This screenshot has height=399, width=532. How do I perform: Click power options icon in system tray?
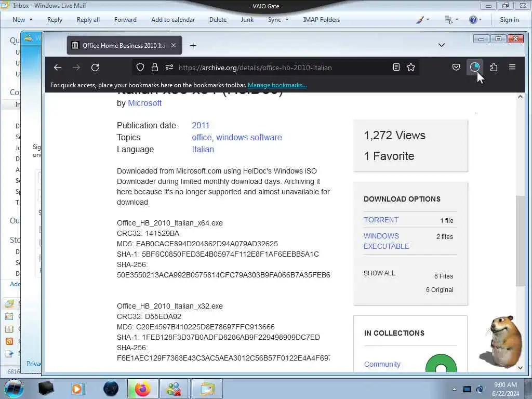pos(480,389)
